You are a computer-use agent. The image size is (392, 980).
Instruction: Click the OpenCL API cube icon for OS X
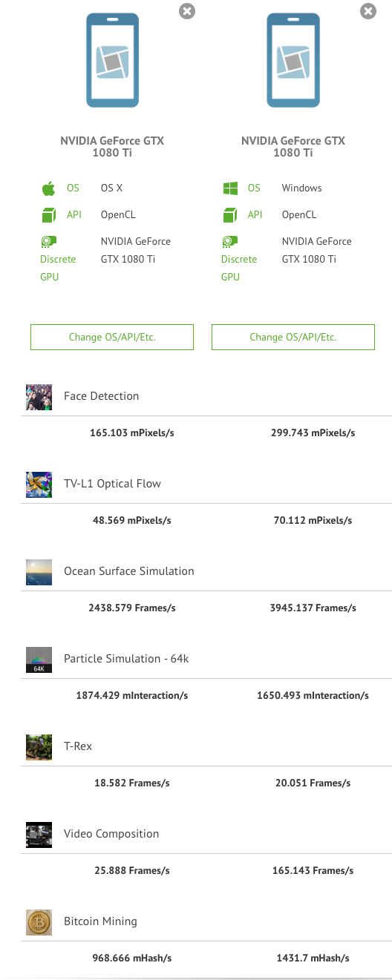pos(48,215)
